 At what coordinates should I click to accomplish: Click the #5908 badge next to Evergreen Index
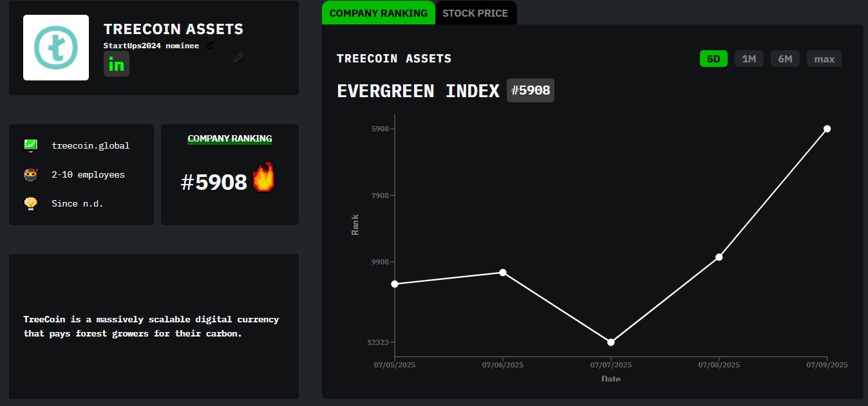pos(531,90)
